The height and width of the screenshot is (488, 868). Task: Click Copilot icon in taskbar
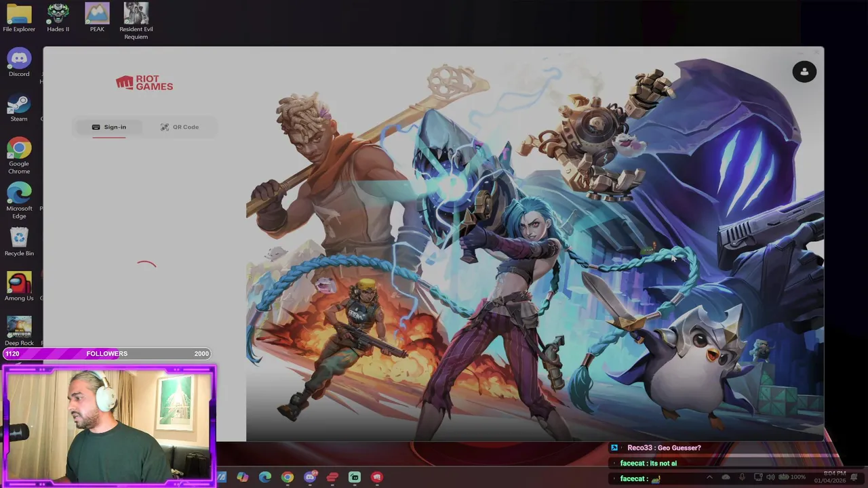pyautogui.click(x=242, y=477)
